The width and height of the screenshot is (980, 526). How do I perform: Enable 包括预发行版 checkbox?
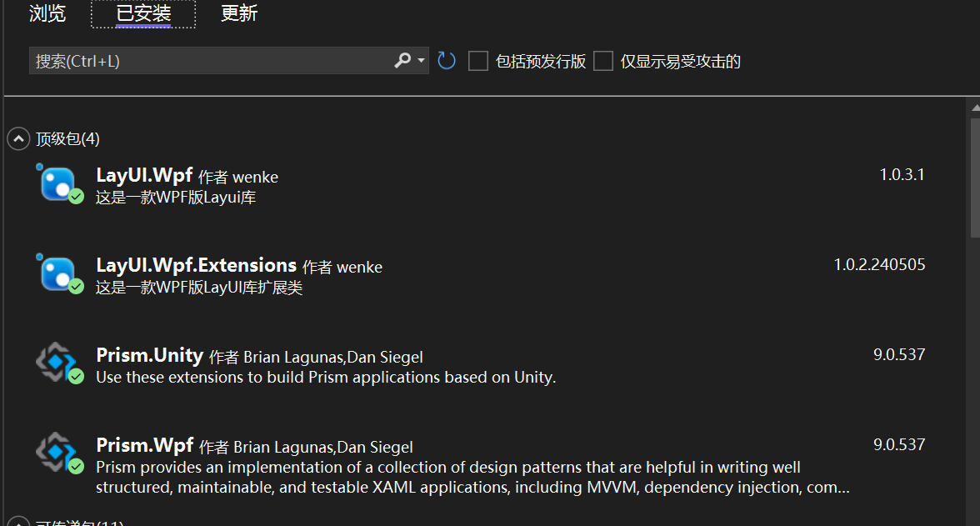click(477, 61)
